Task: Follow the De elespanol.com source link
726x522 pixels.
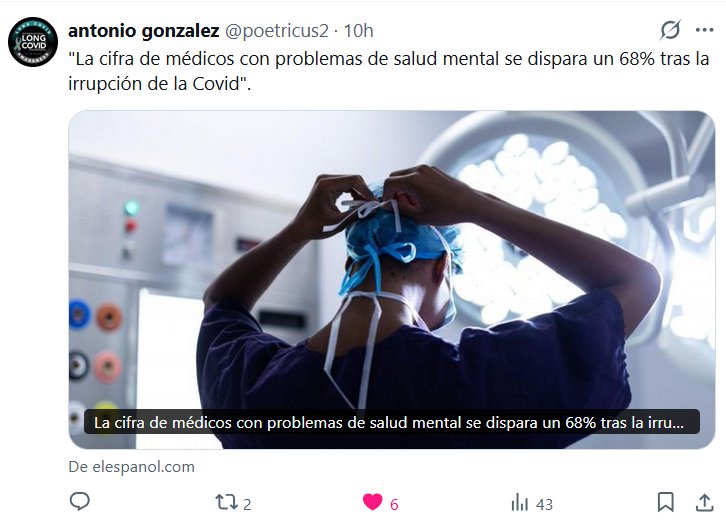Action: (x=131, y=466)
